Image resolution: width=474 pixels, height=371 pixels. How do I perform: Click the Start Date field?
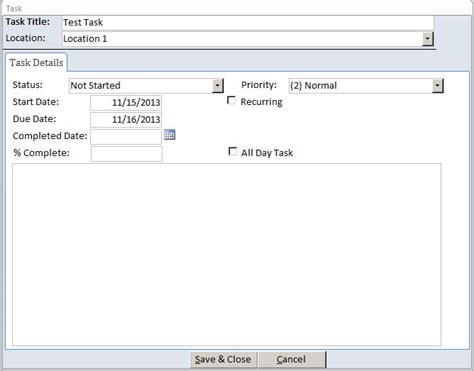pos(126,103)
